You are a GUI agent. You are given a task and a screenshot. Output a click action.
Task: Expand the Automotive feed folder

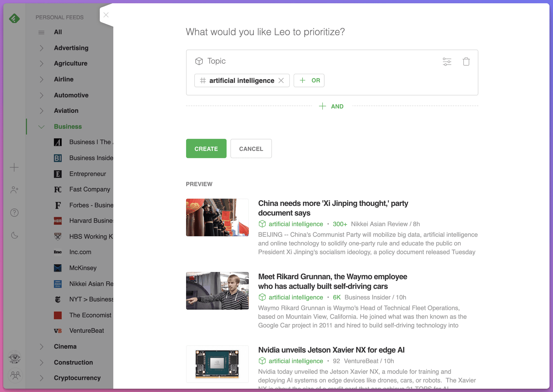[41, 95]
